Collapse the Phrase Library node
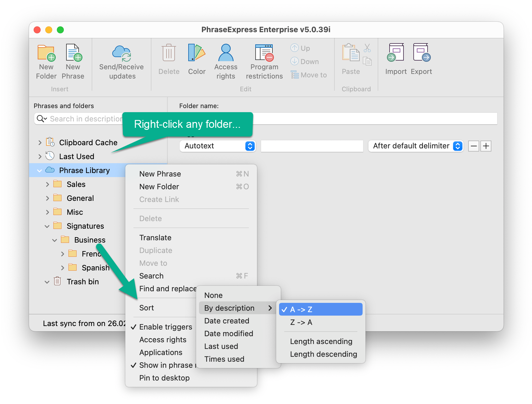Viewport: 532px width, 404px height. tap(40, 171)
